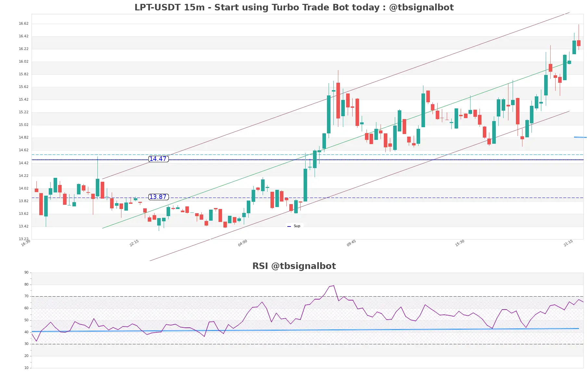Click the 16.22 price axis label

tap(23, 49)
